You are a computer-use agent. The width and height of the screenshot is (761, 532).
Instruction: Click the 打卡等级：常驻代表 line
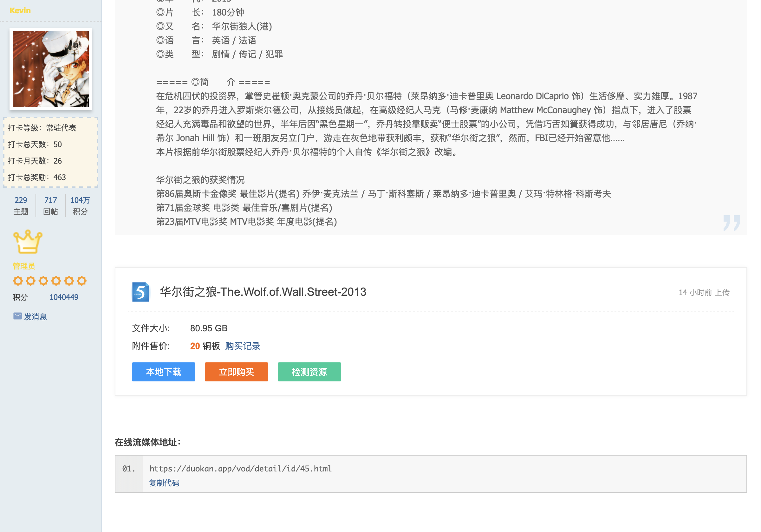pos(42,128)
